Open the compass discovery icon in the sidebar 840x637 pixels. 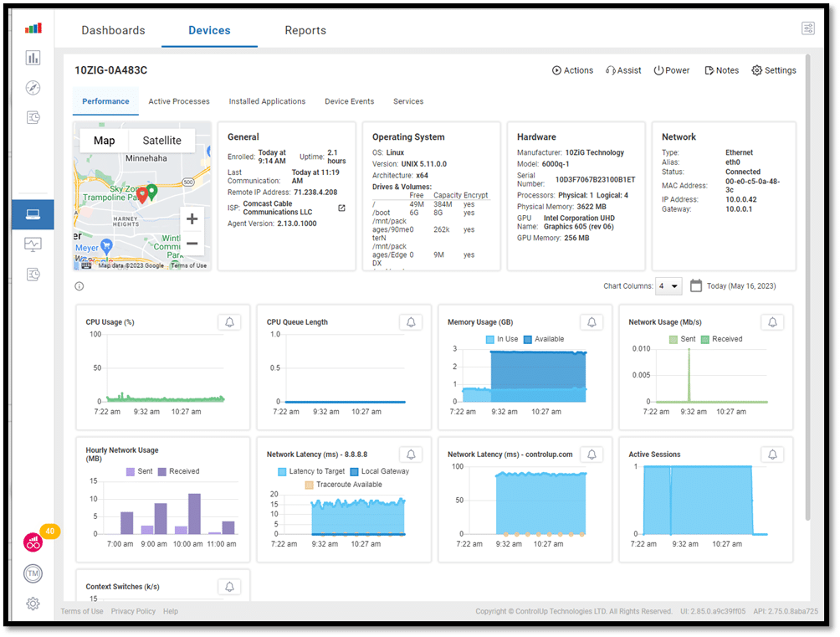click(x=33, y=87)
